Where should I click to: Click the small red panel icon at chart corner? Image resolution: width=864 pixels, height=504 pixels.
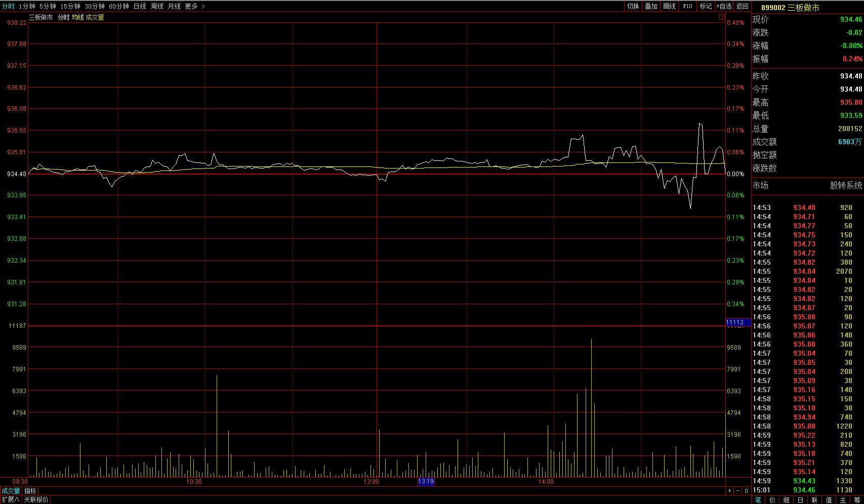(x=721, y=17)
